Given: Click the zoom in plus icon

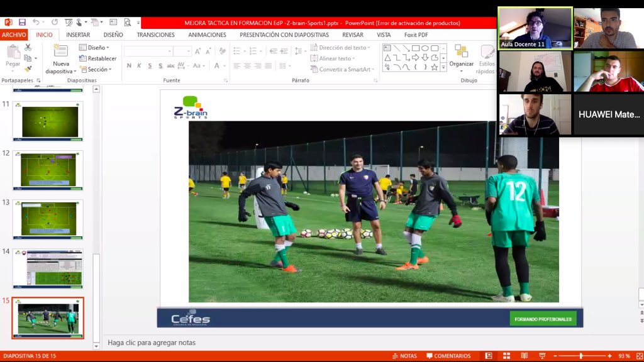Looking at the screenshot, I should 609,356.
